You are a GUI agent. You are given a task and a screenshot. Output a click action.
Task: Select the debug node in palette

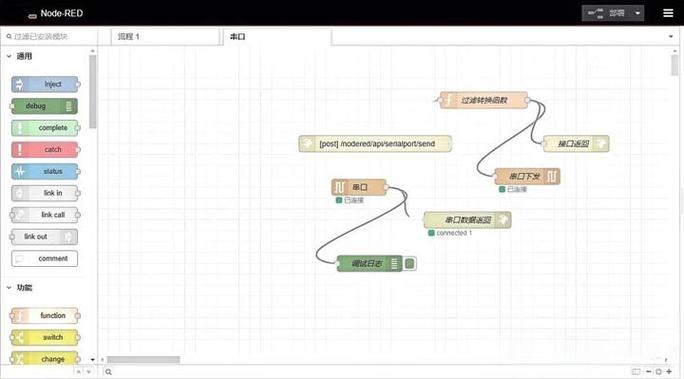tap(44, 106)
